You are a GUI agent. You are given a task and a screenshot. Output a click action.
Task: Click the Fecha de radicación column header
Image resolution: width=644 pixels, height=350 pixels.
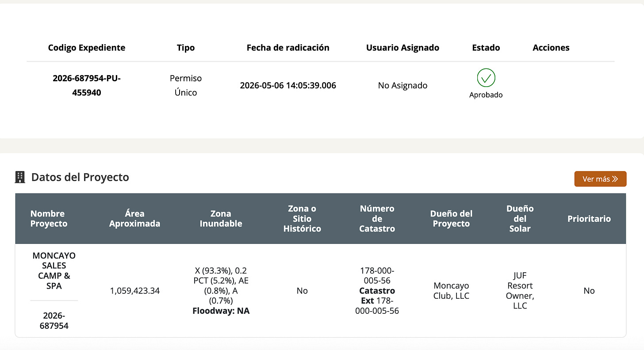click(x=288, y=48)
